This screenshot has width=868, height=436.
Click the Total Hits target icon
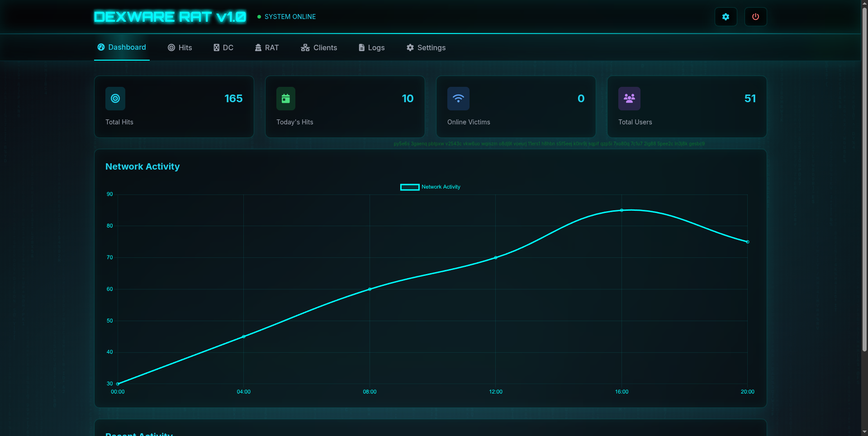point(115,99)
